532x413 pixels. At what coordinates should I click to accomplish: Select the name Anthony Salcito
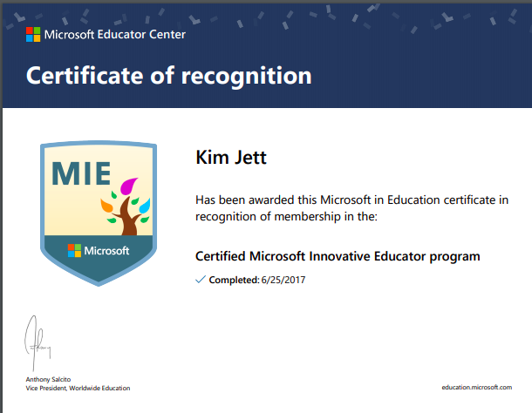[48, 379]
